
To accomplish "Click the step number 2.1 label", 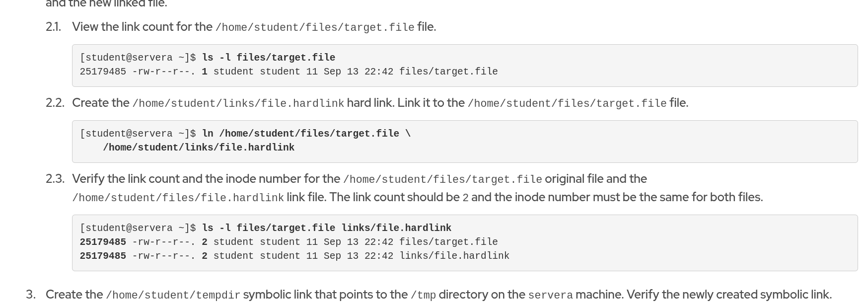I will (x=53, y=27).
